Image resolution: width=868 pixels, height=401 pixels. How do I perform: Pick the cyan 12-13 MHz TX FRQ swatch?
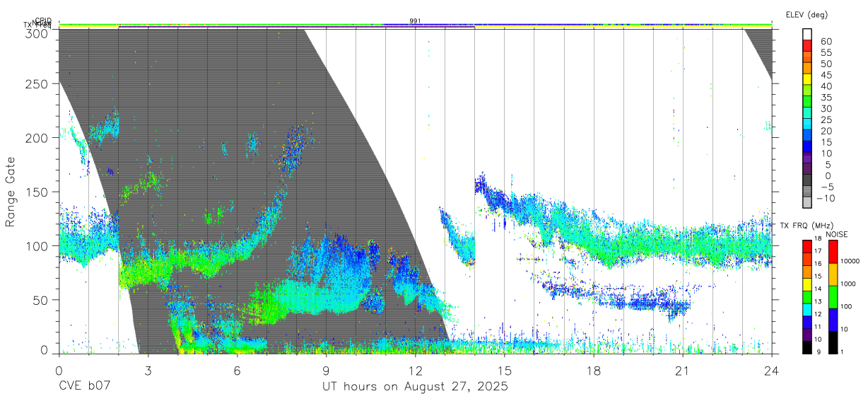(808, 308)
